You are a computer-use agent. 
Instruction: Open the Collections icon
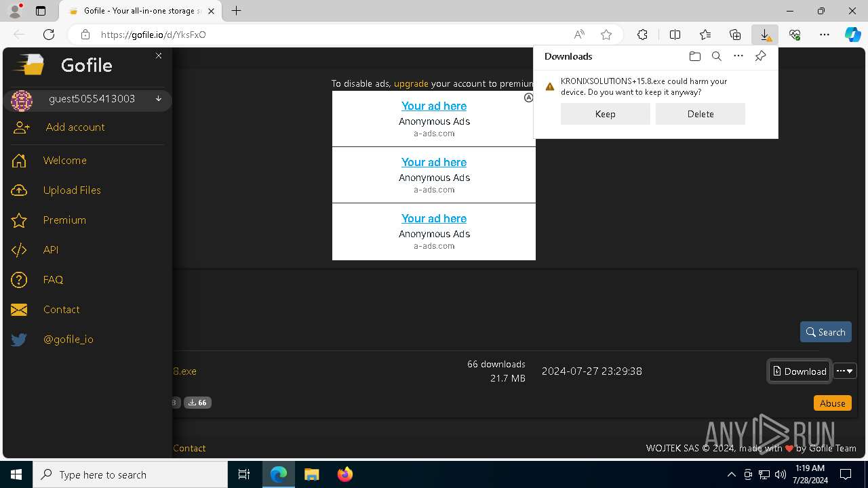(735, 35)
